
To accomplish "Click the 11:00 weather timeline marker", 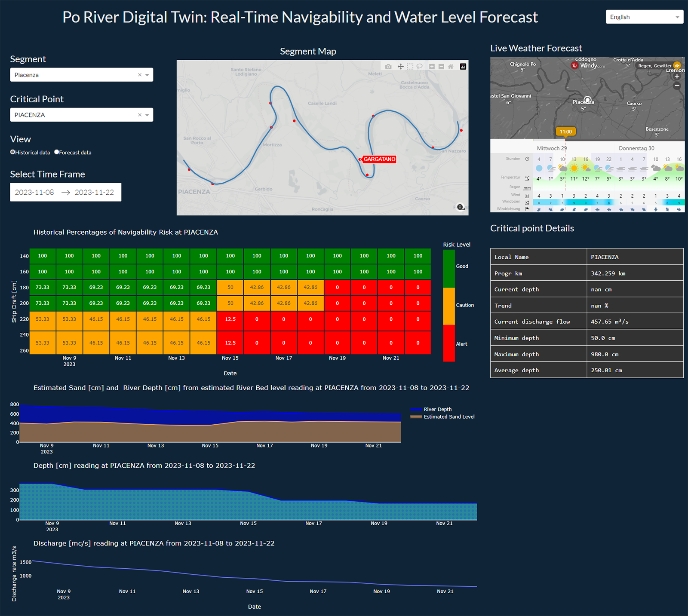I will pos(565,132).
